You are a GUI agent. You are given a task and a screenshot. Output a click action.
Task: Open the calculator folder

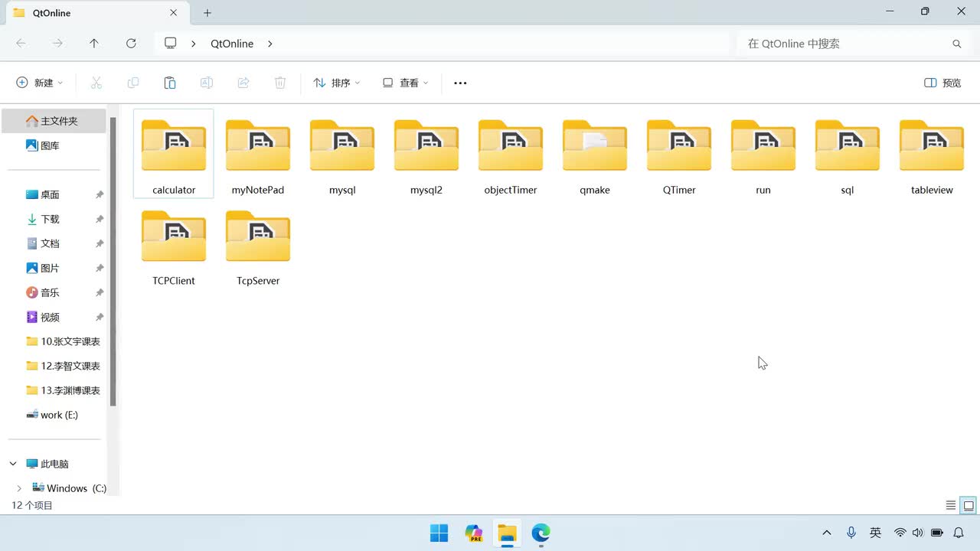(174, 153)
